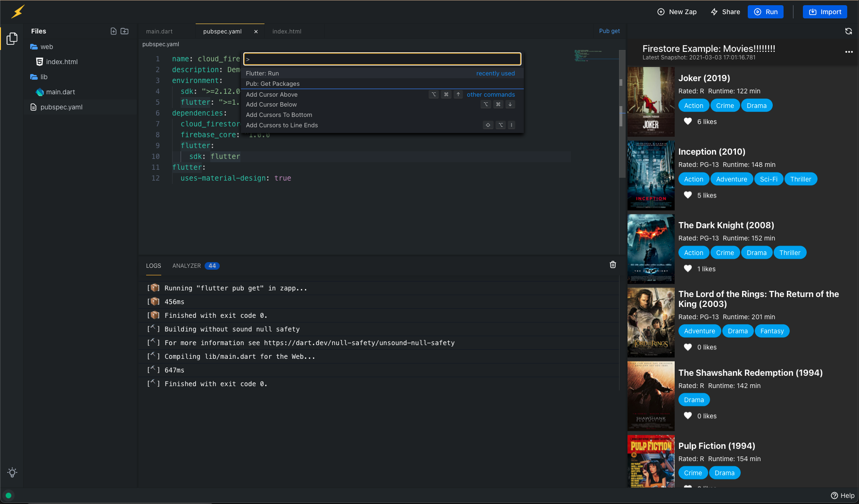The image size is (859, 504).
Task: Click the Pub get link
Action: [x=609, y=31]
